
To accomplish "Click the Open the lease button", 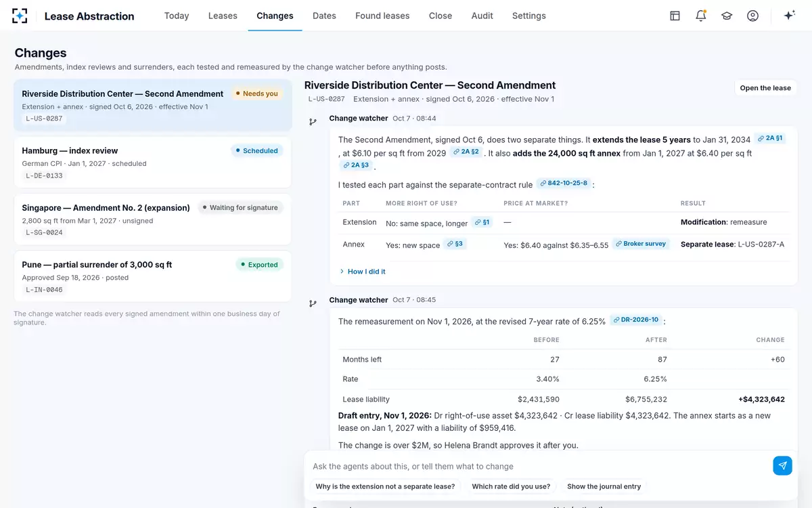I will coord(765,88).
